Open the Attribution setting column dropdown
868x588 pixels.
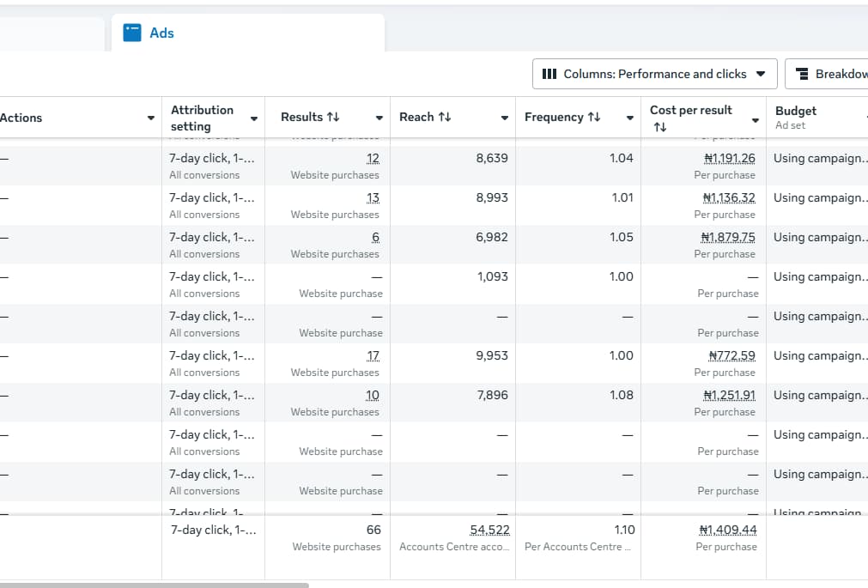pyautogui.click(x=253, y=119)
